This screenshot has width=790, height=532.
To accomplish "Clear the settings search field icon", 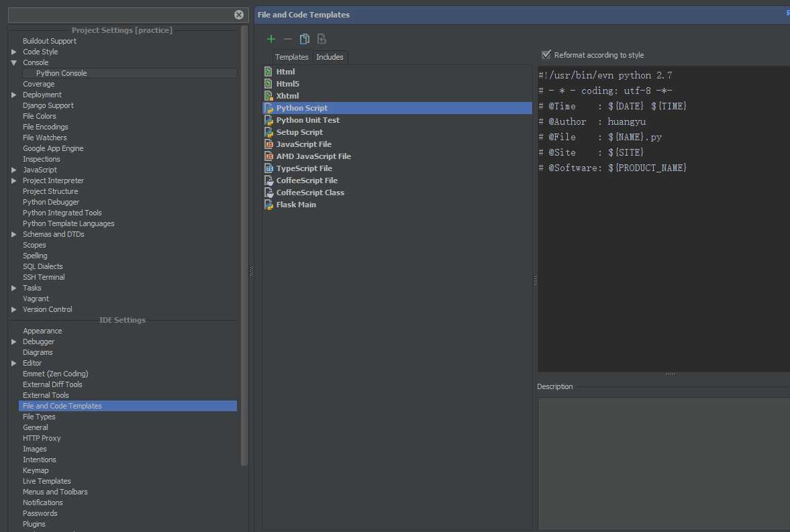I will 239,15.
